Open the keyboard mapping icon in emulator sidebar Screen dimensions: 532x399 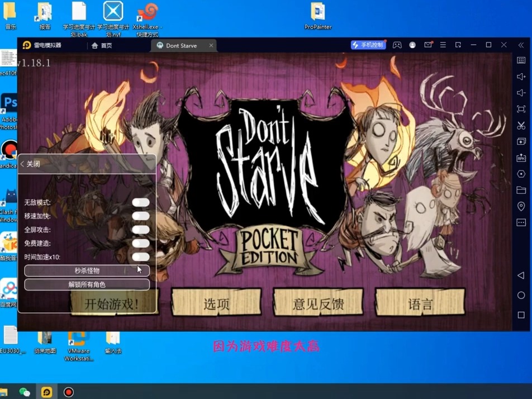(x=521, y=60)
